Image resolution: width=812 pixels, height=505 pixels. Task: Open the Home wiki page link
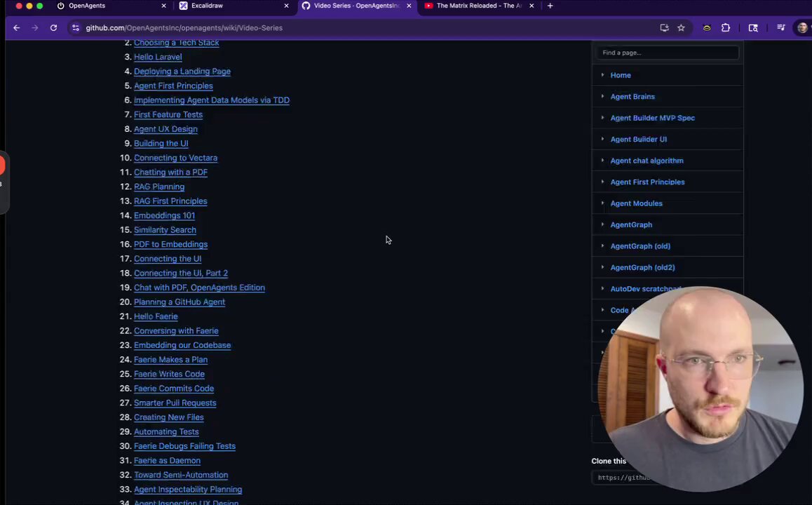[x=621, y=75]
